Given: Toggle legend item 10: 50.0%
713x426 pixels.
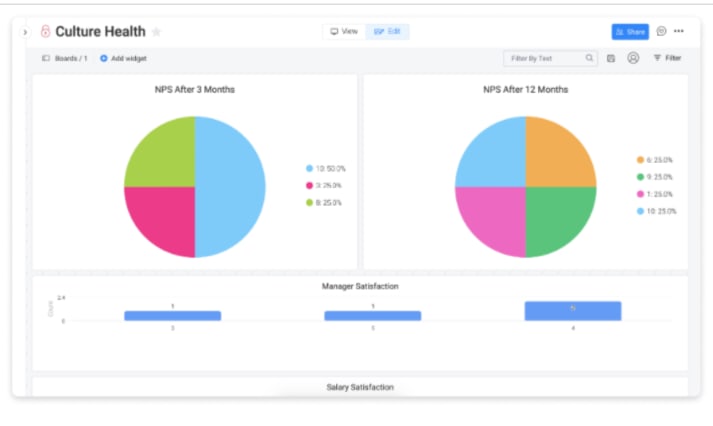Looking at the screenshot, I should pos(326,169).
